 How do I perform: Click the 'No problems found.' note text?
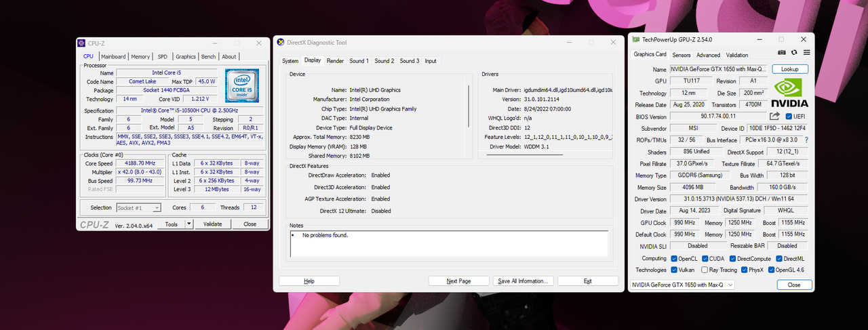pyautogui.click(x=325, y=235)
